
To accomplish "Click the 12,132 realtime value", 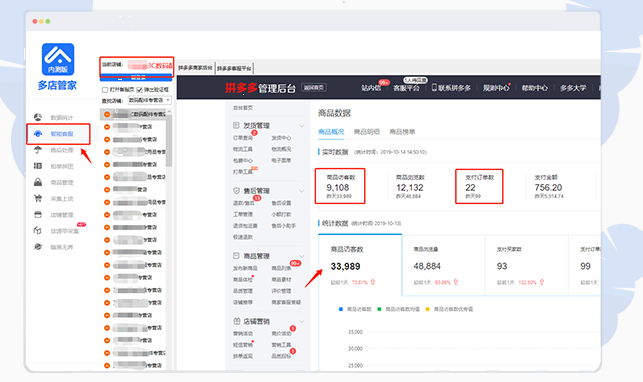I will point(410,187).
